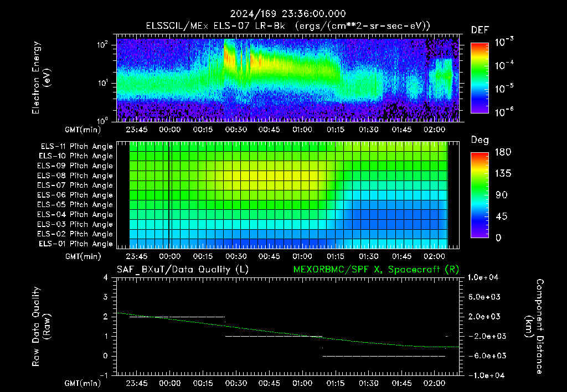Screen dimensions: 567x392
Task: Click the '-1' tick on Raw Data Quality axis
Action: (x=104, y=375)
